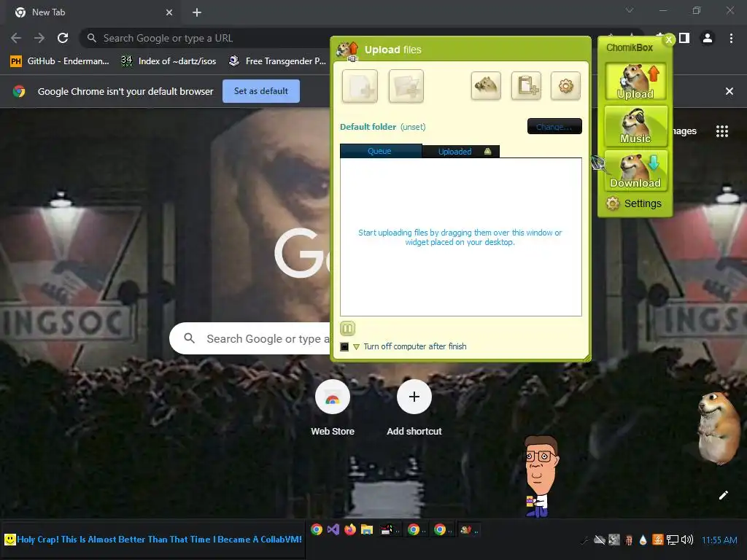The width and height of the screenshot is (747, 560).
Task: Go back in Chrome
Action: click(16, 38)
